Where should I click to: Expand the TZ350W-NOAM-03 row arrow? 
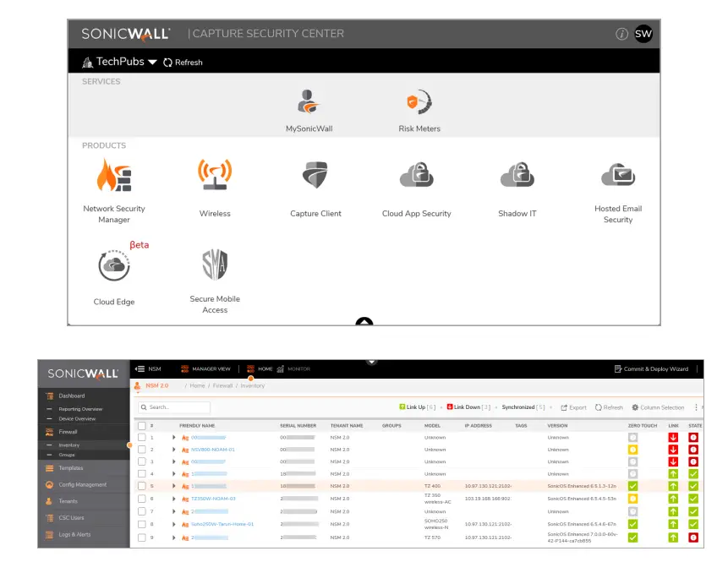(x=173, y=499)
